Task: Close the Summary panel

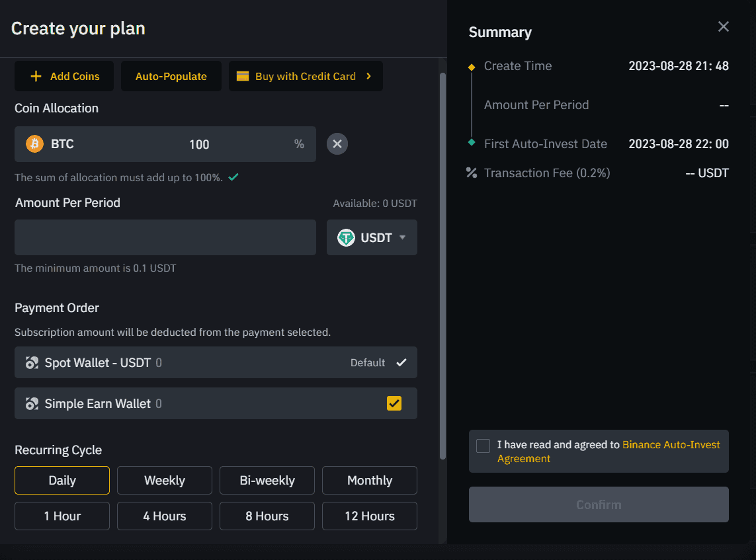Action: tap(723, 26)
